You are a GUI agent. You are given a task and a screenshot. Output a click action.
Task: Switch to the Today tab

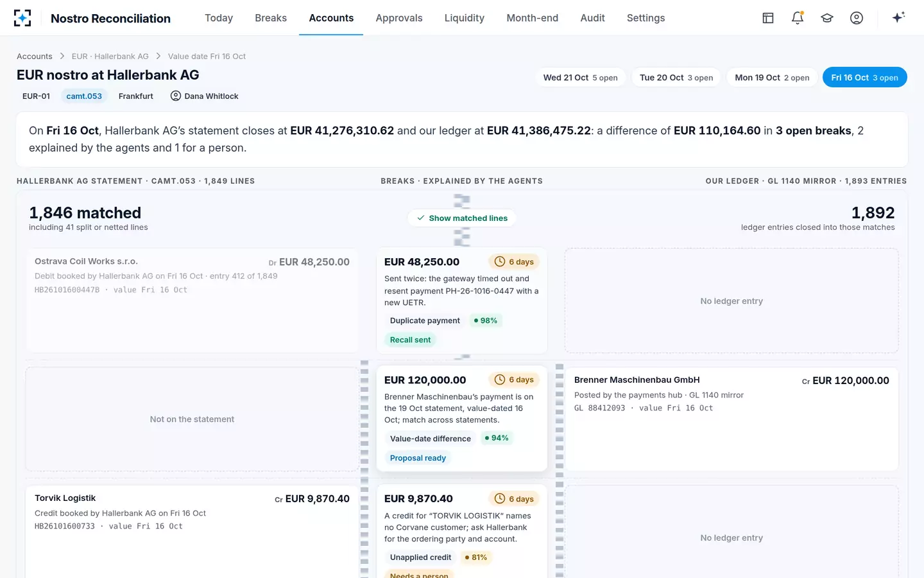[219, 18]
